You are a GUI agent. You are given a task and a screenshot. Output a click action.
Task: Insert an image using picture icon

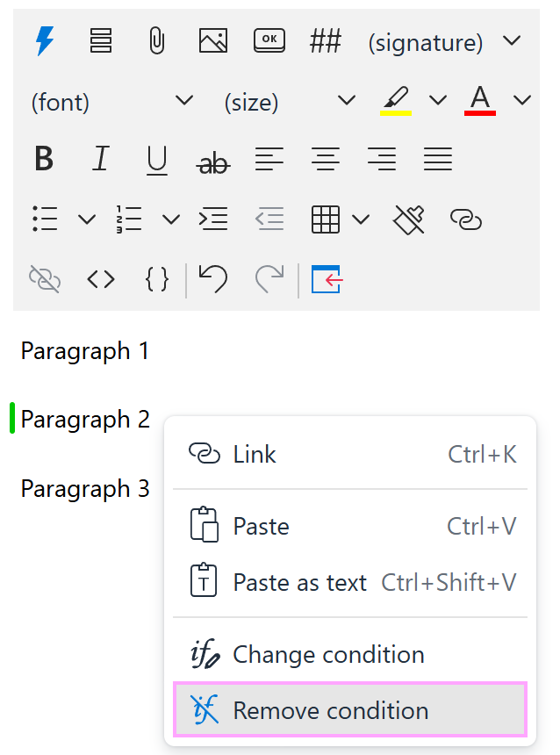[213, 41]
